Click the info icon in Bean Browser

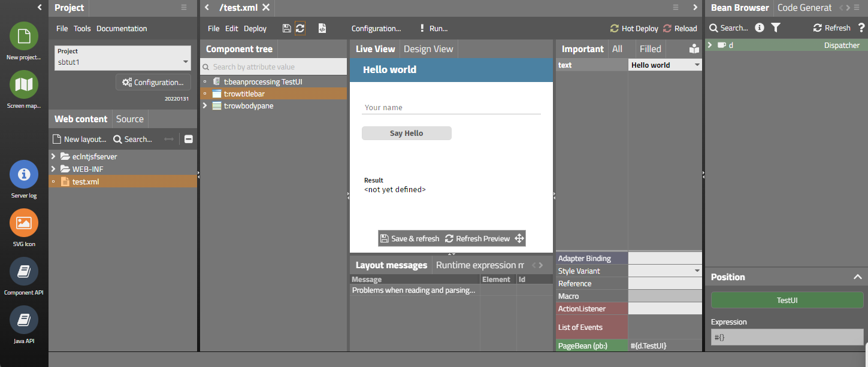[760, 28]
